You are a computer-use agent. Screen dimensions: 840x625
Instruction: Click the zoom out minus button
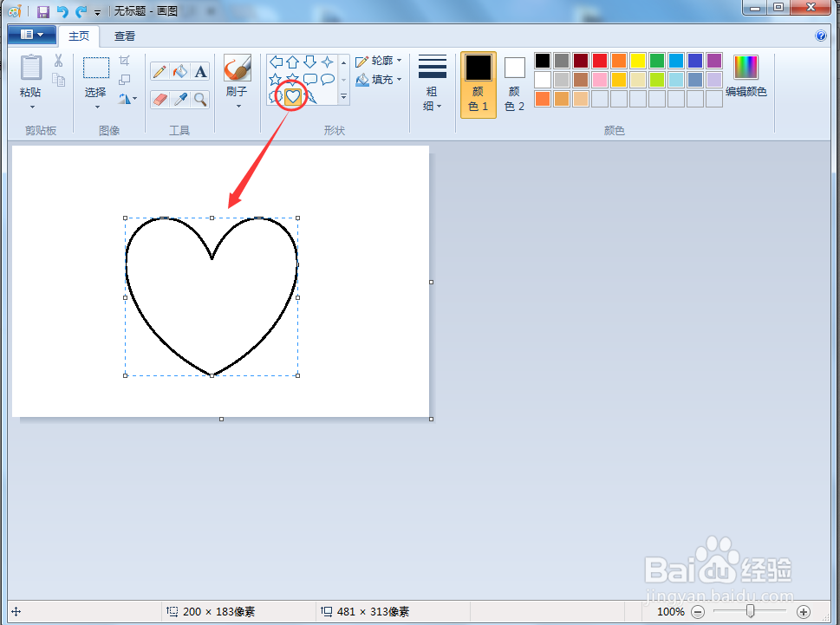point(698,612)
